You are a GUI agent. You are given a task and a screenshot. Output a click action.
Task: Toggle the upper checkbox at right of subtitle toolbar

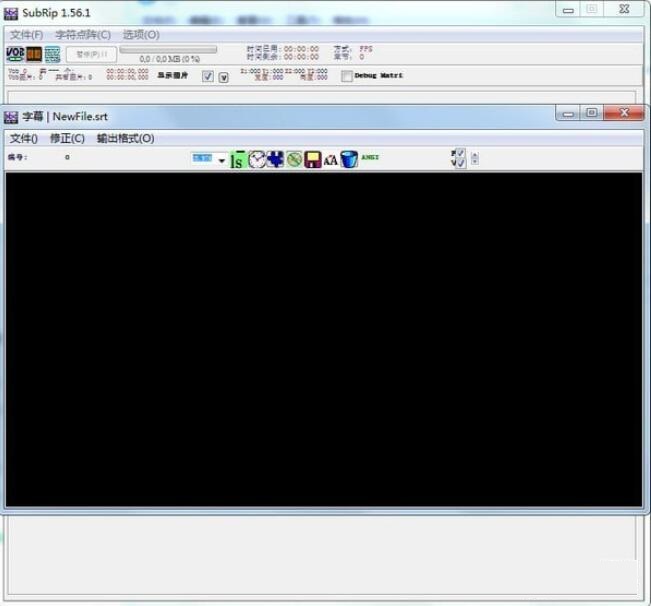[460, 154]
